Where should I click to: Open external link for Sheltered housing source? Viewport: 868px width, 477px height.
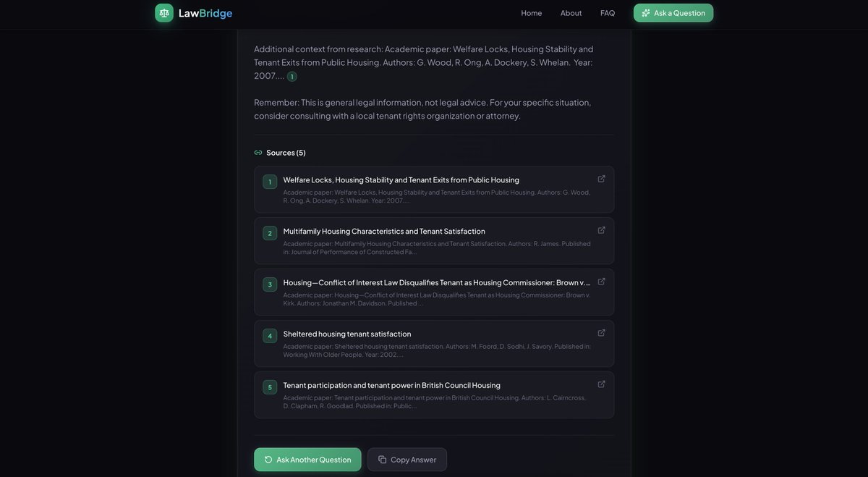[601, 333]
